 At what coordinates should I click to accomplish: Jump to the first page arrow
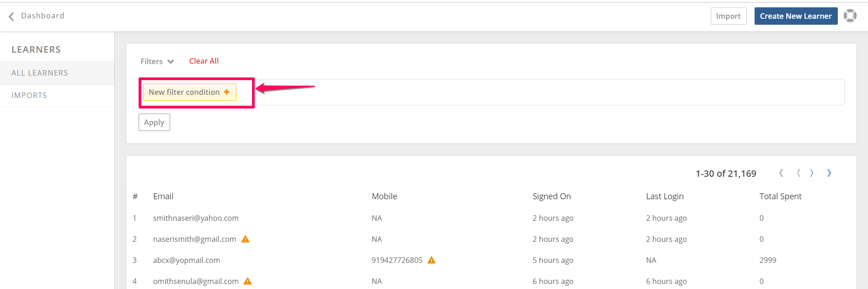[781, 173]
